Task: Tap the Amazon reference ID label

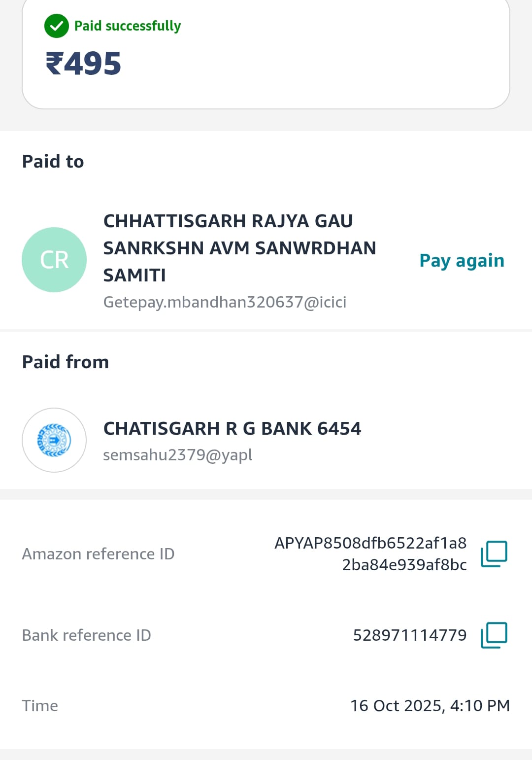Action: 98,554
